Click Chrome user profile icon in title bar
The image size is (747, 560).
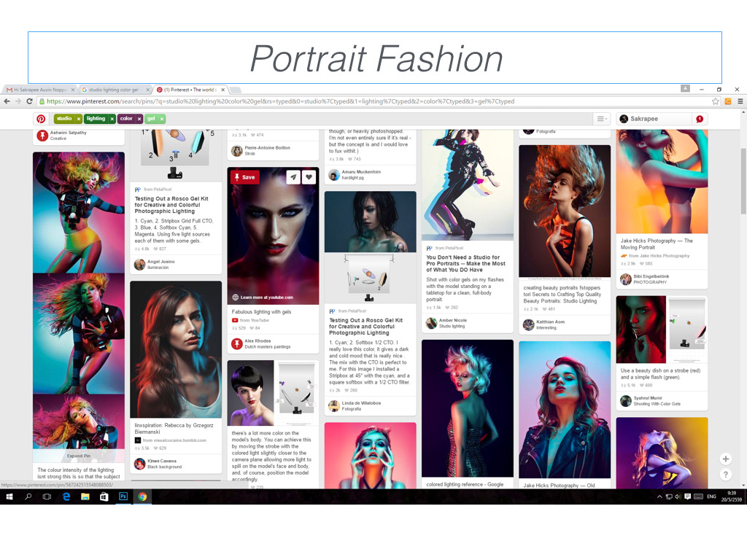685,88
